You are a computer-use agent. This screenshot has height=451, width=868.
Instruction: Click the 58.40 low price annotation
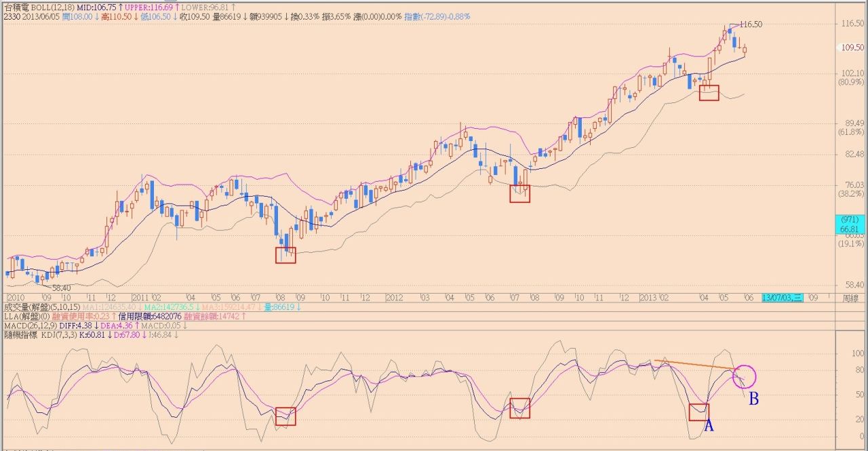(62, 288)
